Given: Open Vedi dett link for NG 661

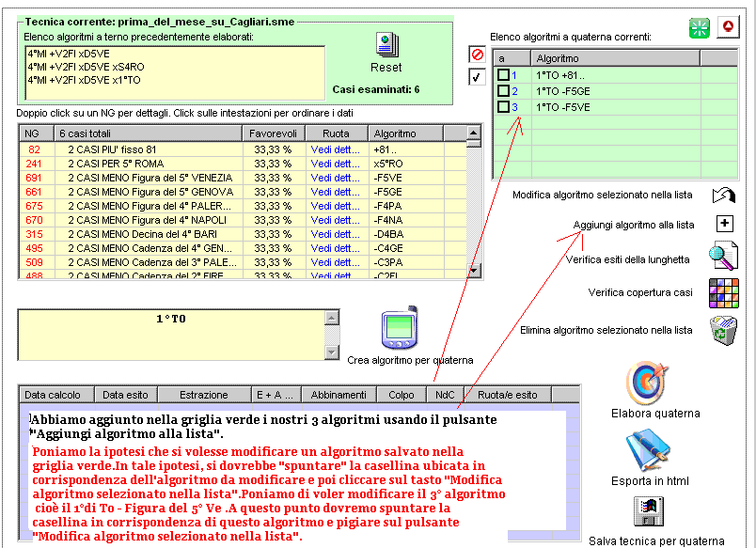Looking at the screenshot, I should pyautogui.click(x=335, y=192).
